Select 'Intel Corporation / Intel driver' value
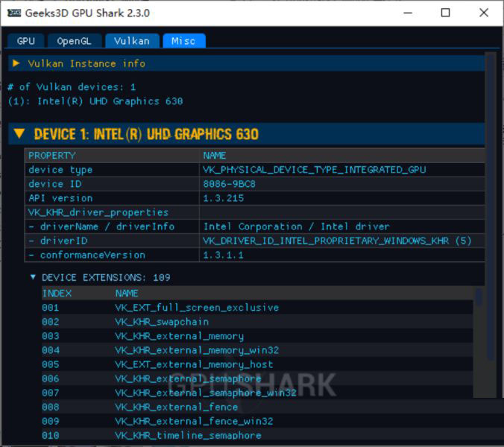This screenshot has height=447, width=504. point(296,226)
